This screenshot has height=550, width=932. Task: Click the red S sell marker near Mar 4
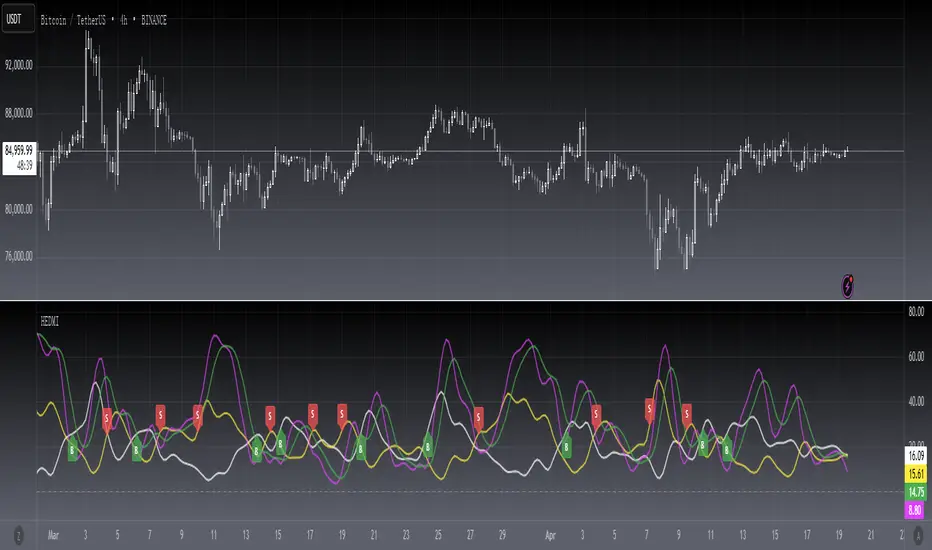point(107,419)
